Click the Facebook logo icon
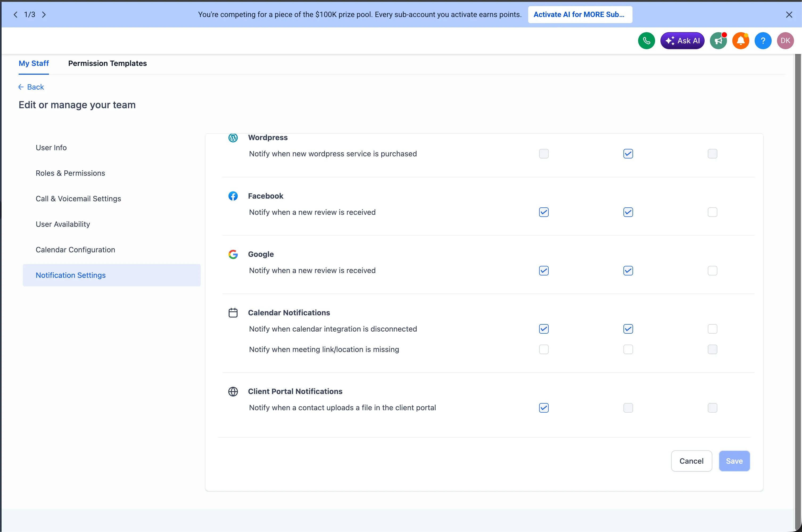The width and height of the screenshot is (802, 532). coord(233,196)
